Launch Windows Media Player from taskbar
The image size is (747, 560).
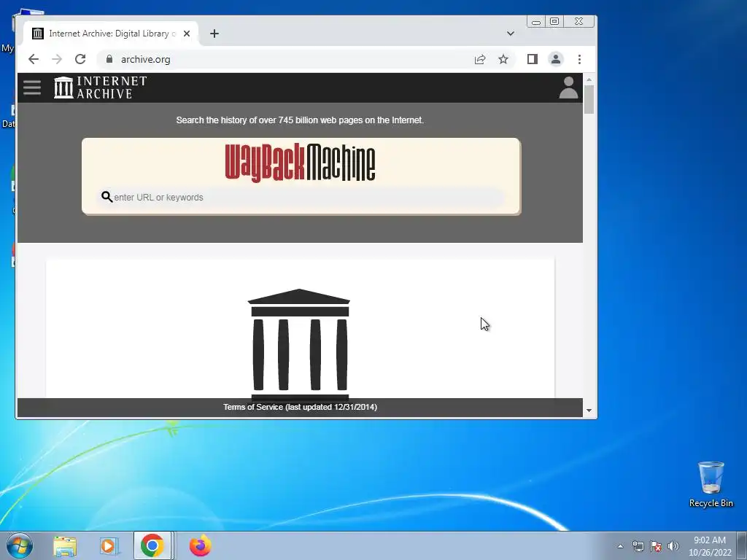pyautogui.click(x=109, y=546)
